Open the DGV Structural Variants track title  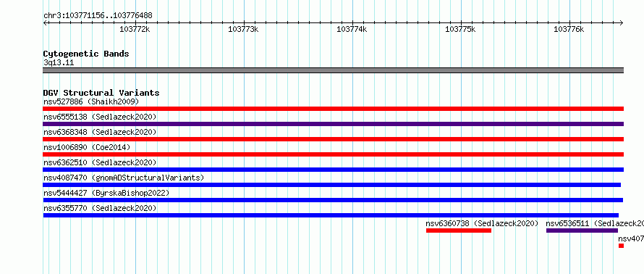[101, 93]
